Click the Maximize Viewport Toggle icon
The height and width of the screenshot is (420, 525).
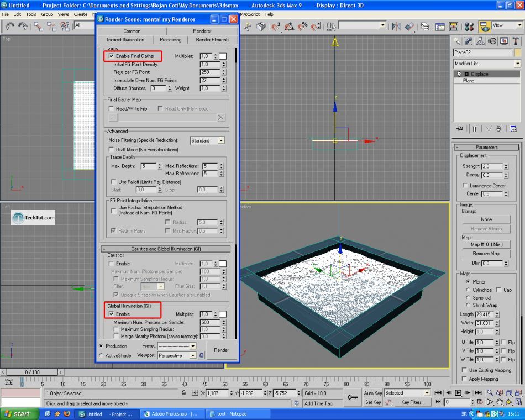[x=518, y=402]
